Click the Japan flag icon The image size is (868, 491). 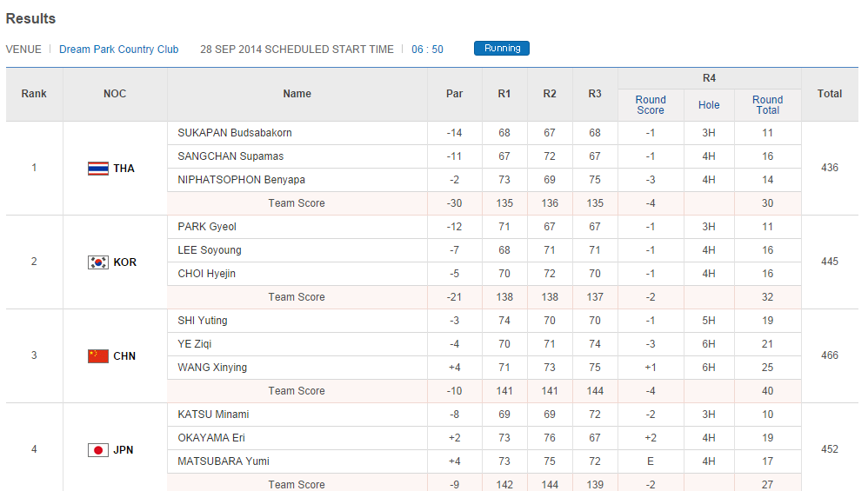click(98, 450)
